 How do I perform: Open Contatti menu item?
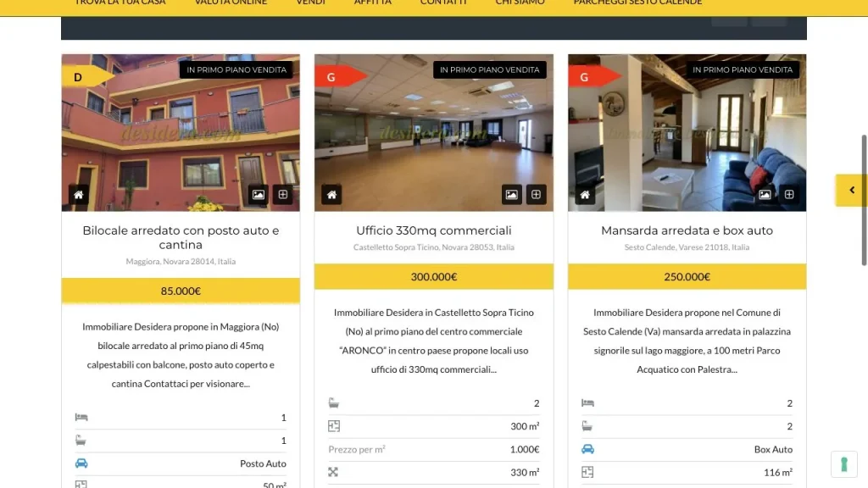coord(443,3)
